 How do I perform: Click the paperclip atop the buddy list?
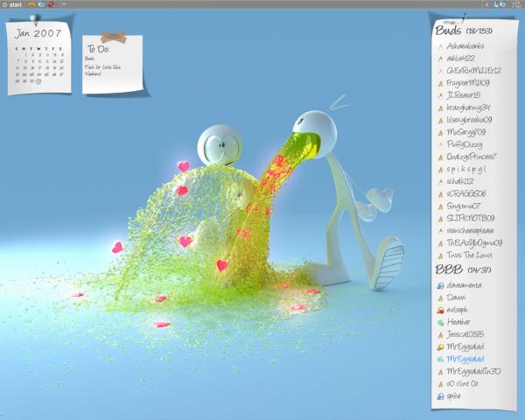click(465, 18)
